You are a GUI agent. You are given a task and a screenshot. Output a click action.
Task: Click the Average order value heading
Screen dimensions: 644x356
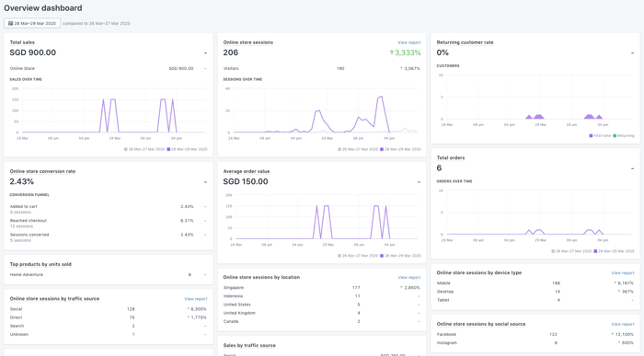tap(247, 171)
